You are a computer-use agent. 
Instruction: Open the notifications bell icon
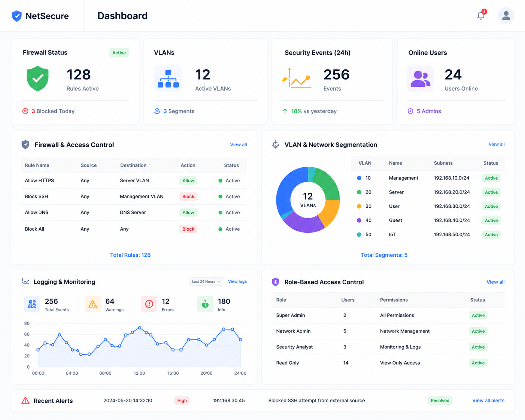click(x=481, y=16)
